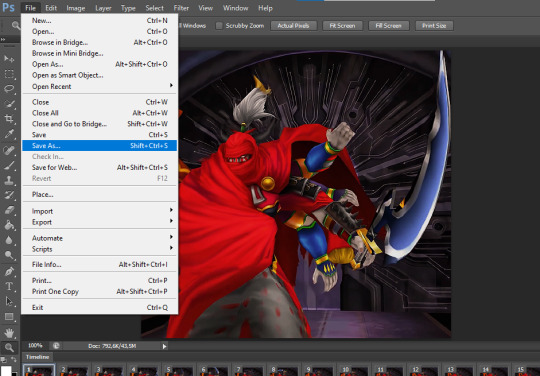Screen dimensions: 540x376
Task: Click the Zoom tool preset icon in options bar
Action: (15, 25)
